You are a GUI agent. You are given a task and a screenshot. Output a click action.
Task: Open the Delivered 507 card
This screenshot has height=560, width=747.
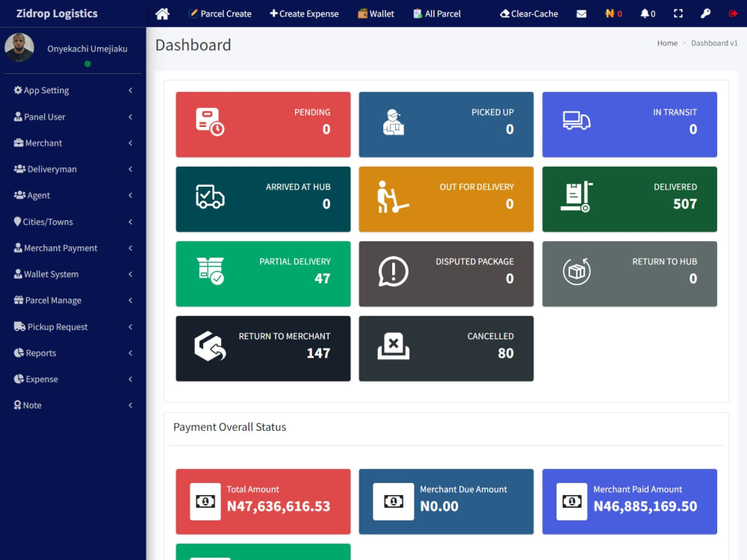629,199
